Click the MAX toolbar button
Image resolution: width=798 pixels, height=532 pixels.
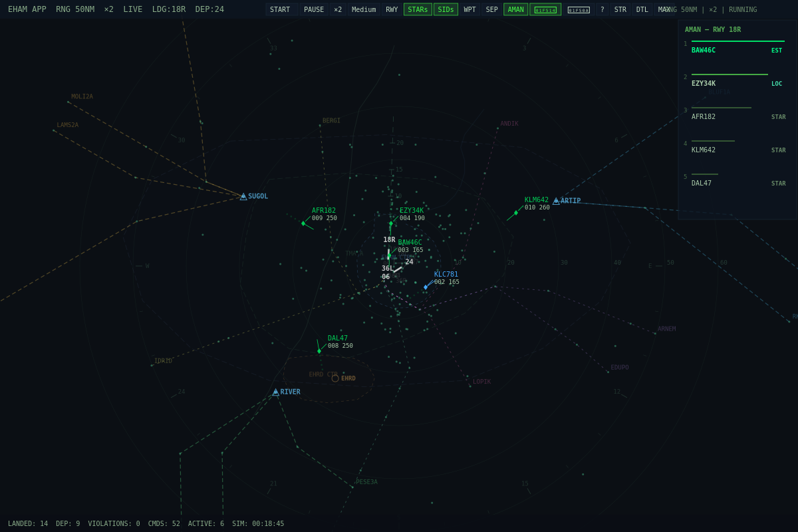(x=663, y=9)
